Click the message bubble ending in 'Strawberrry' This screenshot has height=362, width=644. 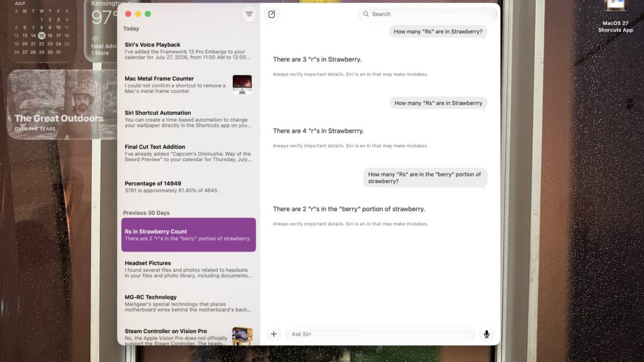coord(438,103)
